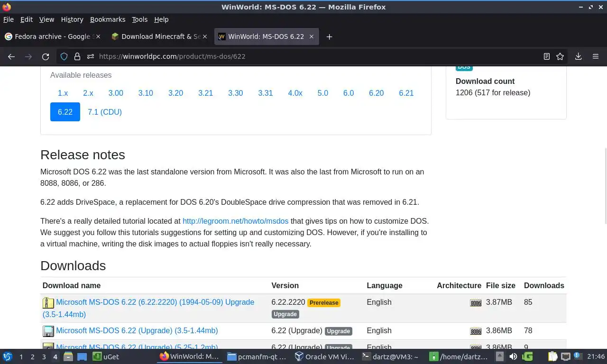Screen dimensions: 607x364
Task: Switch to the pcmanfm-qt taskbar window
Action: click(257, 356)
